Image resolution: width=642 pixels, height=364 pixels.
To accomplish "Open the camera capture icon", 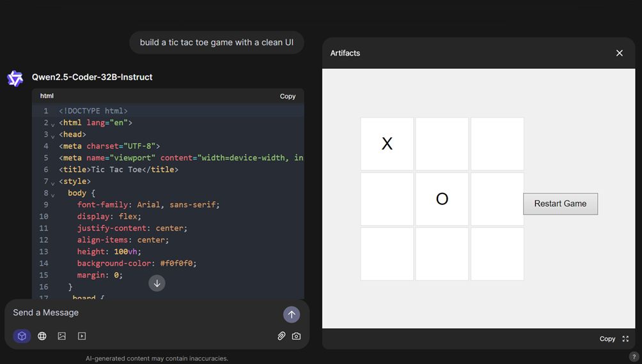I will 296,336.
